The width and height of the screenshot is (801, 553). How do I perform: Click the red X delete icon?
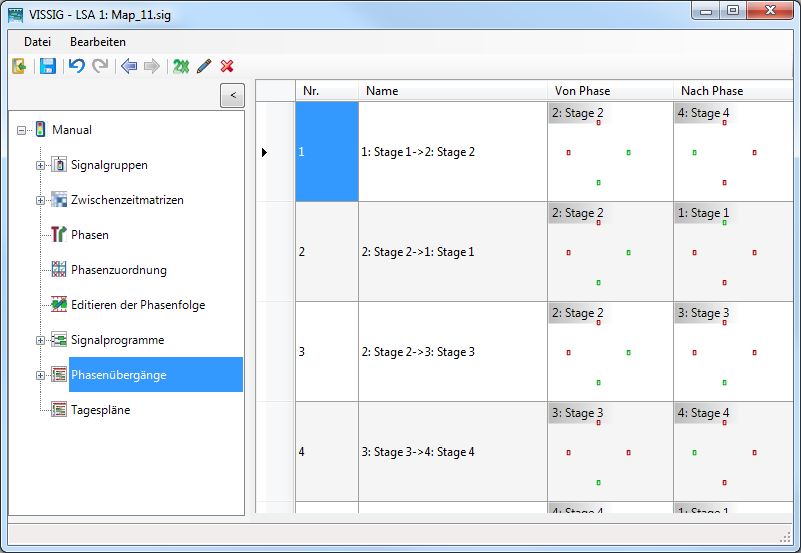click(227, 66)
